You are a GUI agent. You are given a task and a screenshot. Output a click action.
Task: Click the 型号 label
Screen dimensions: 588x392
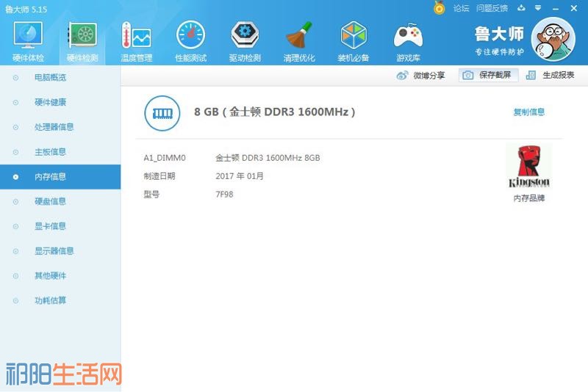(x=151, y=195)
